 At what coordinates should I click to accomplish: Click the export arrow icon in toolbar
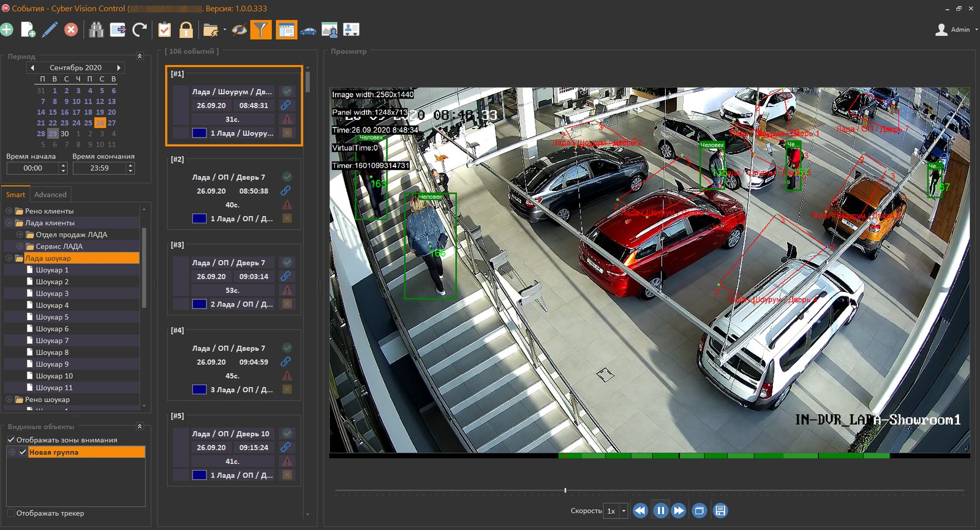(118, 29)
